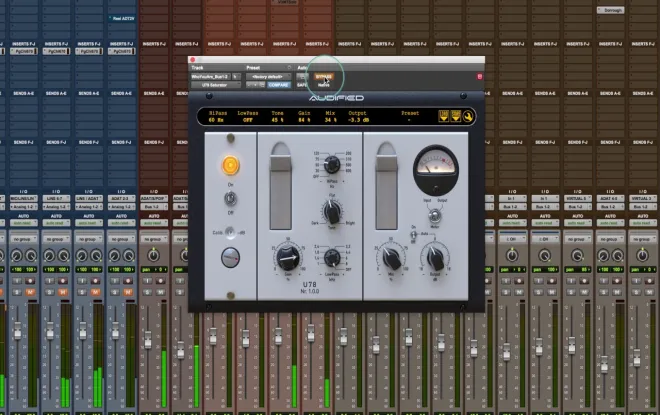The image size is (660, 415).
Task: Click the Tone knob
Action: (x=332, y=211)
